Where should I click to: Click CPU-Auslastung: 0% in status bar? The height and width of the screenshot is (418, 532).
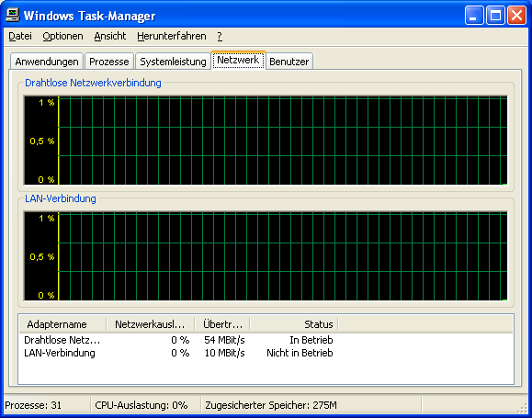(x=141, y=405)
